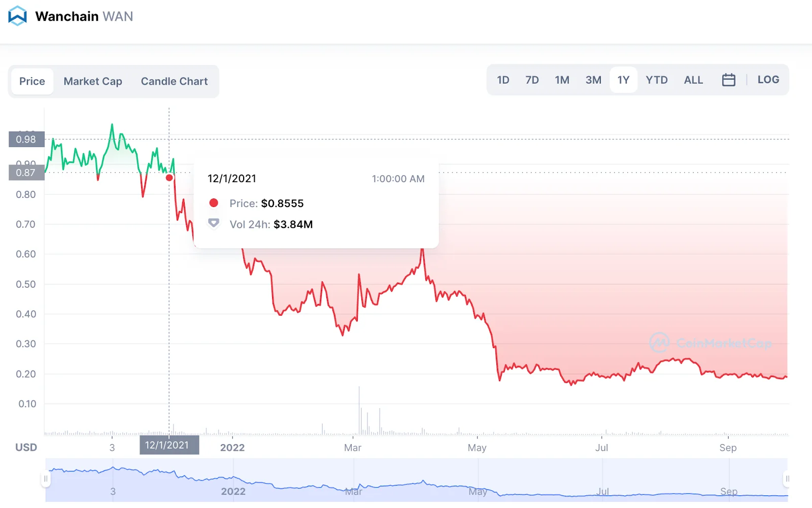812x508 pixels.
Task: Open the calendar date range picker
Action: point(728,80)
